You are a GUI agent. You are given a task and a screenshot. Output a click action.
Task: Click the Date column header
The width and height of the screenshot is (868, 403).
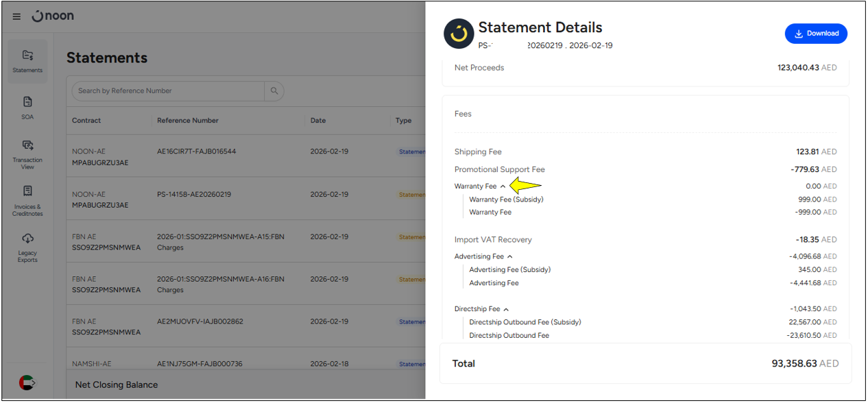pos(318,121)
